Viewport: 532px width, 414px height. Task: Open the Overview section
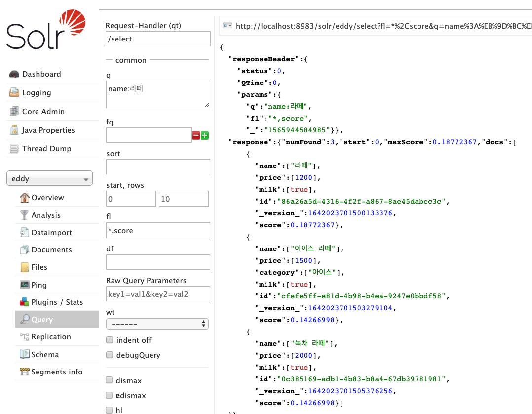click(x=47, y=197)
